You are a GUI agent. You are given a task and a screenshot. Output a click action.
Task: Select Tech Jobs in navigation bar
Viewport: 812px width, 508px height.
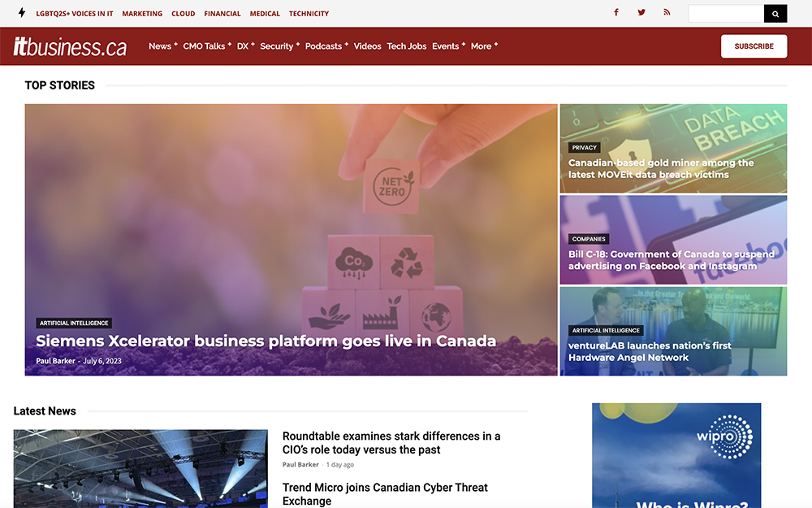(x=407, y=46)
